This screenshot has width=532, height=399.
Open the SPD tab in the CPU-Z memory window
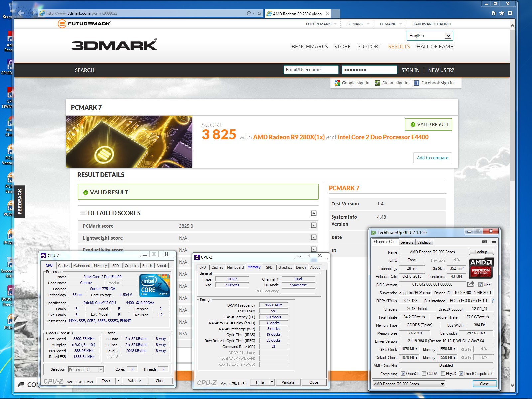click(269, 267)
